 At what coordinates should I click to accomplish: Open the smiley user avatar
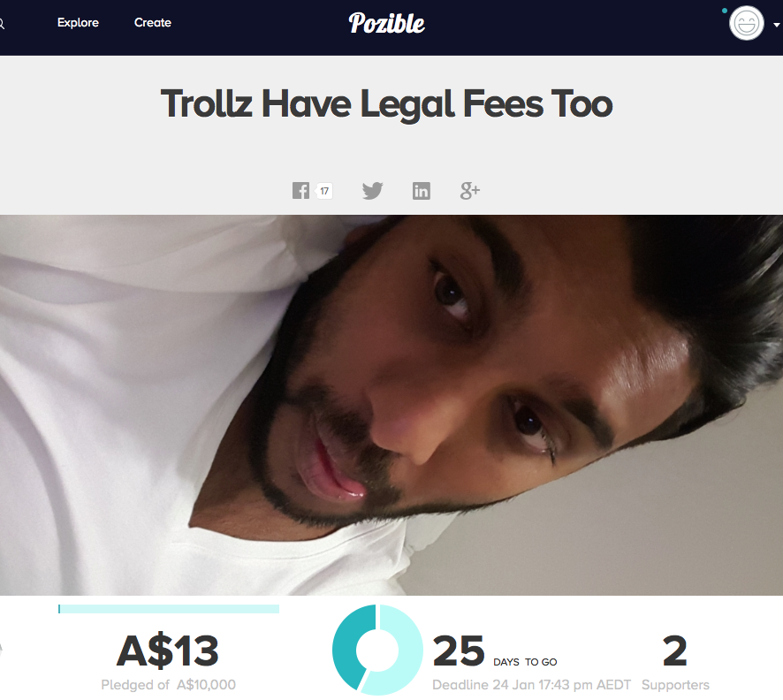point(747,23)
